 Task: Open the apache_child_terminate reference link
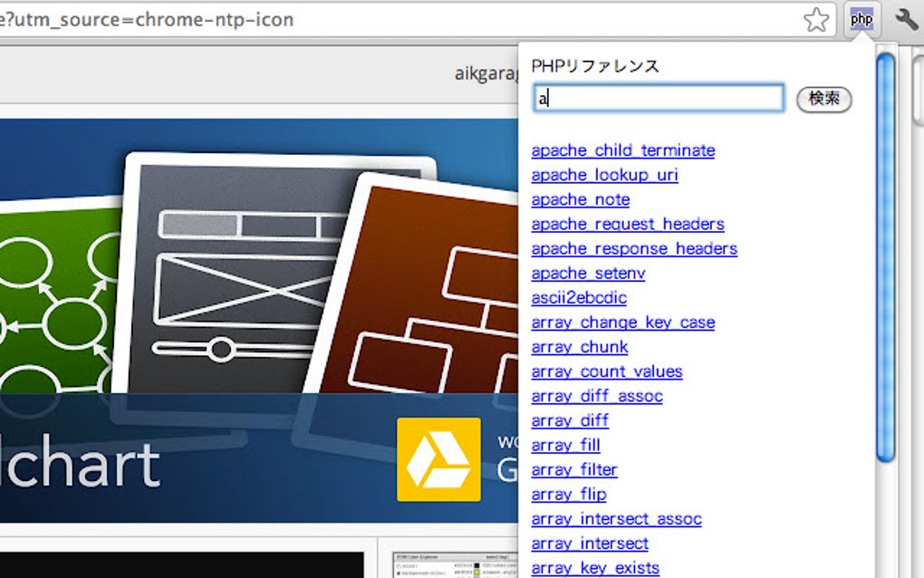[622, 150]
